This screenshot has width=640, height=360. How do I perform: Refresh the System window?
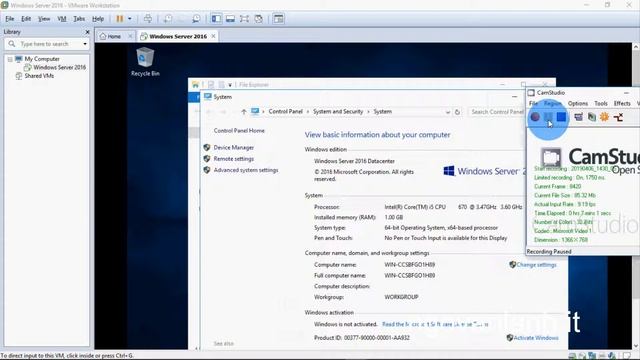(x=458, y=112)
